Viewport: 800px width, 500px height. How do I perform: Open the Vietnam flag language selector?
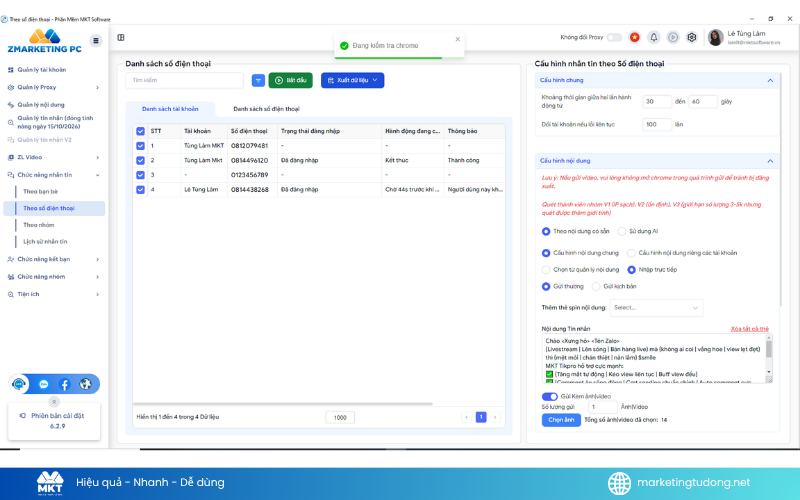pos(634,37)
